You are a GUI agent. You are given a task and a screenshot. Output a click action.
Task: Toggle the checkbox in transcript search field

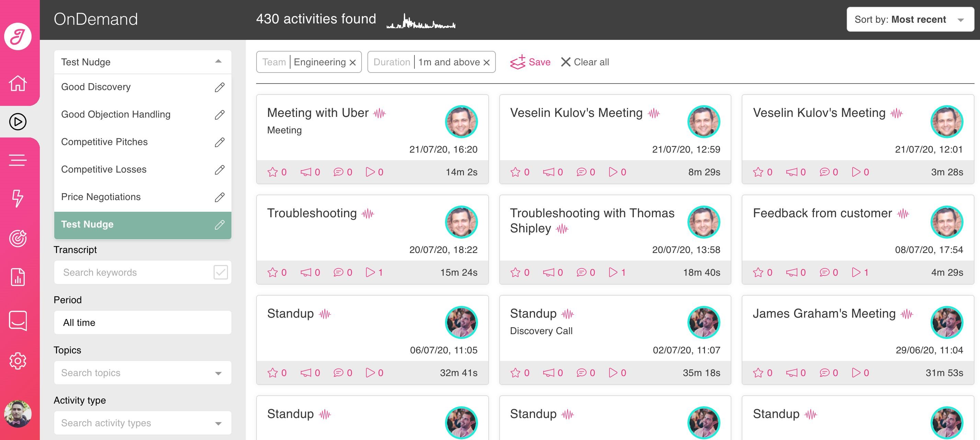pyautogui.click(x=221, y=272)
